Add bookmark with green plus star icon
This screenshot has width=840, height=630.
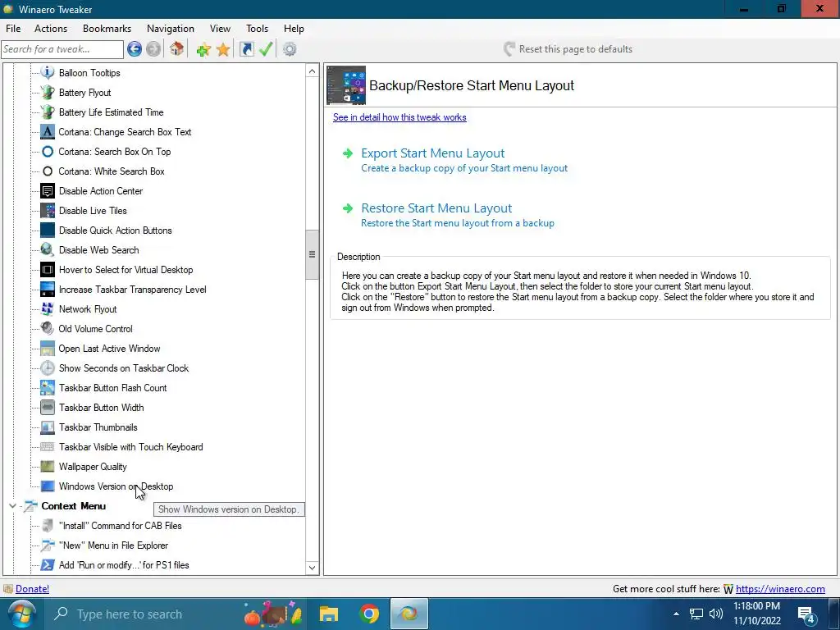click(x=203, y=50)
